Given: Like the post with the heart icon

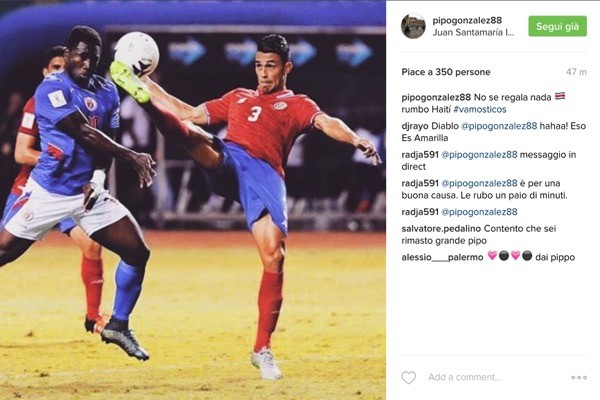Looking at the screenshot, I should point(408,377).
